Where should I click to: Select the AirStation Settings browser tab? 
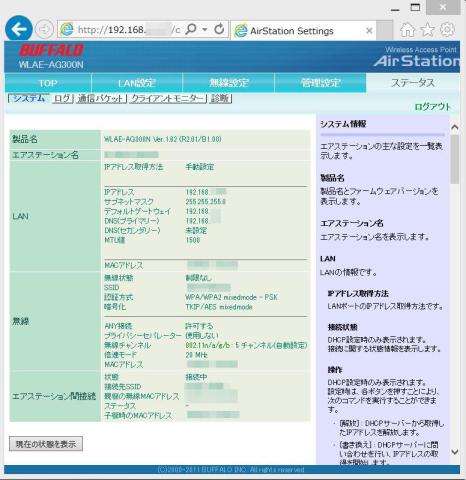pyautogui.click(x=303, y=31)
